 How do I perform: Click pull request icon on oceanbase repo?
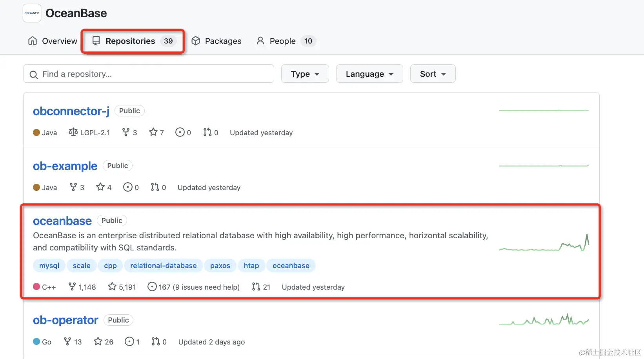coord(256,287)
